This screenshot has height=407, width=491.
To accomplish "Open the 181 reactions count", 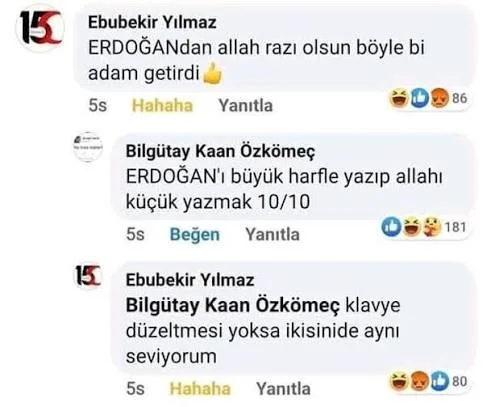I will pyautogui.click(x=455, y=227).
